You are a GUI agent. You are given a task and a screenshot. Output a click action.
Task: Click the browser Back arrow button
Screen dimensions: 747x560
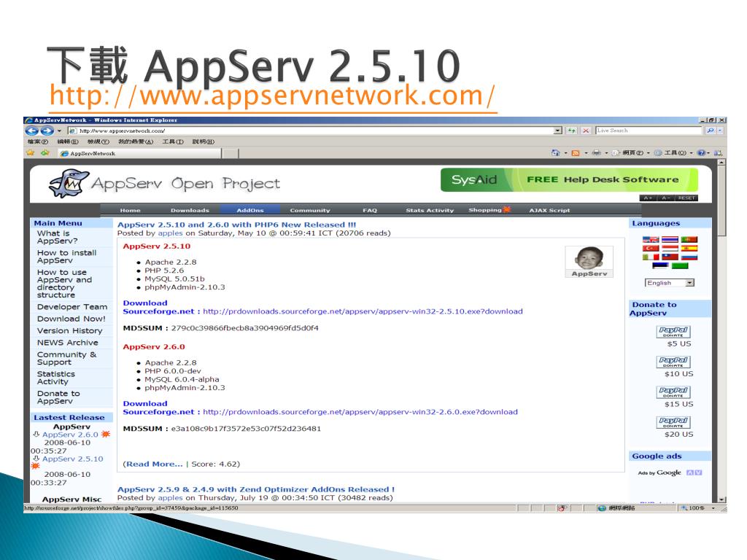pos(32,131)
